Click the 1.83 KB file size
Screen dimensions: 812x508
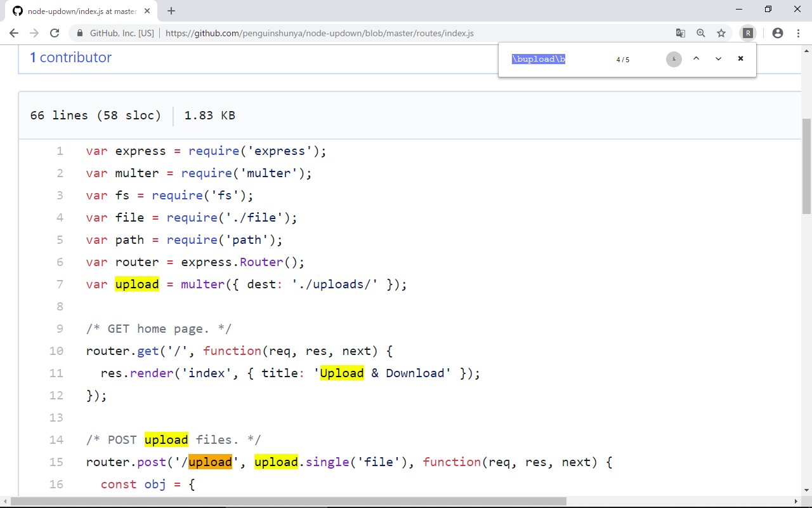point(210,116)
